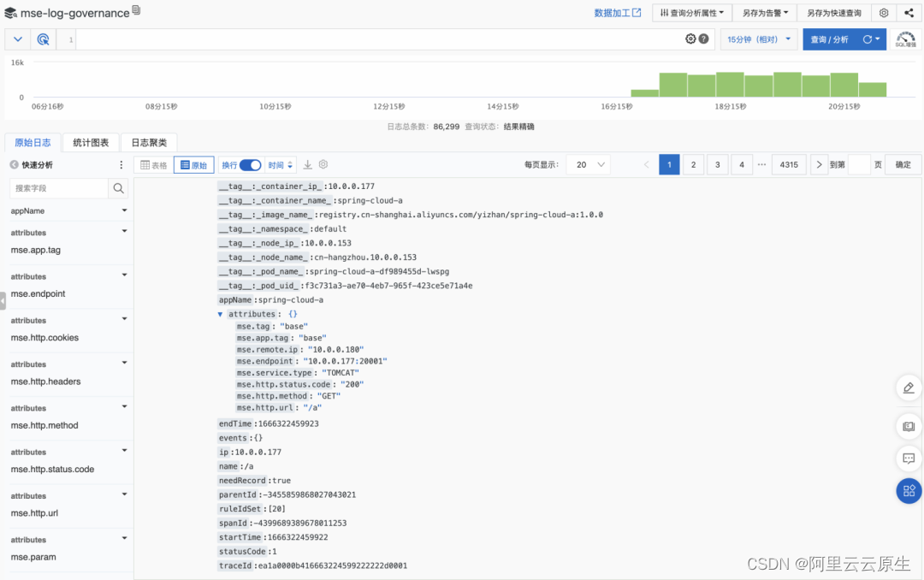The image size is (924, 580).
Task: Click the floating edit pencil icon
Action: 909,388
